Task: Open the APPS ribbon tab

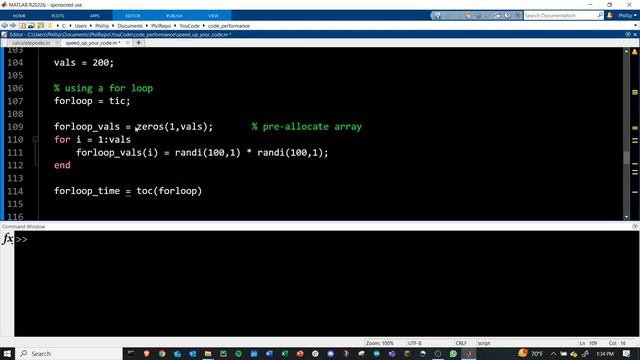Action: (95, 16)
